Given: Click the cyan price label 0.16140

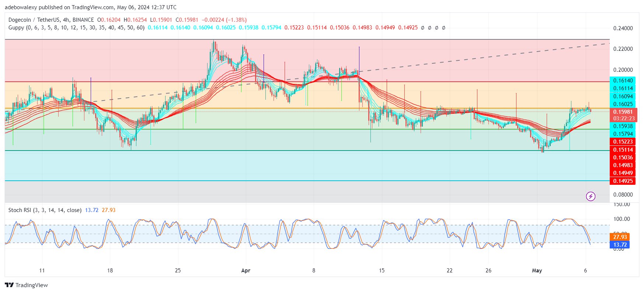Looking at the screenshot, I should [623, 81].
